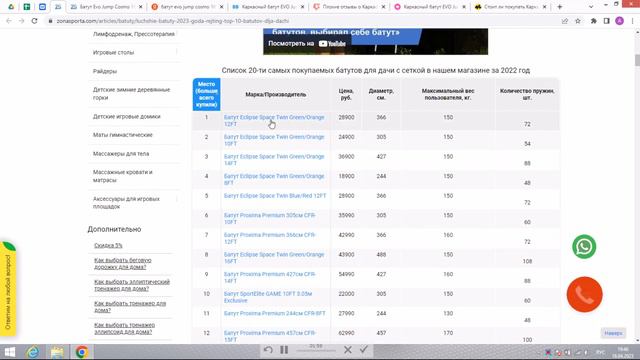Open 'Массажные кровати и матрасы' category
The image size is (640, 360).
[x=122, y=176]
